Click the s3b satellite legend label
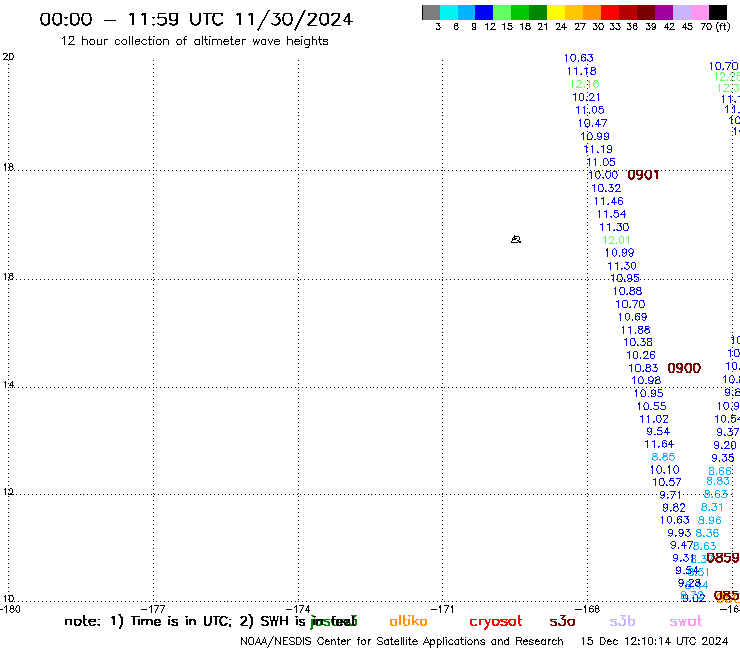 pos(622,621)
